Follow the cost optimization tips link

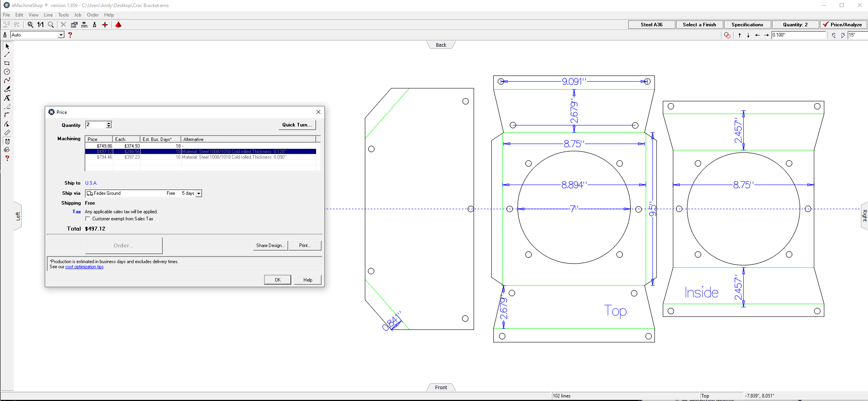tap(84, 267)
